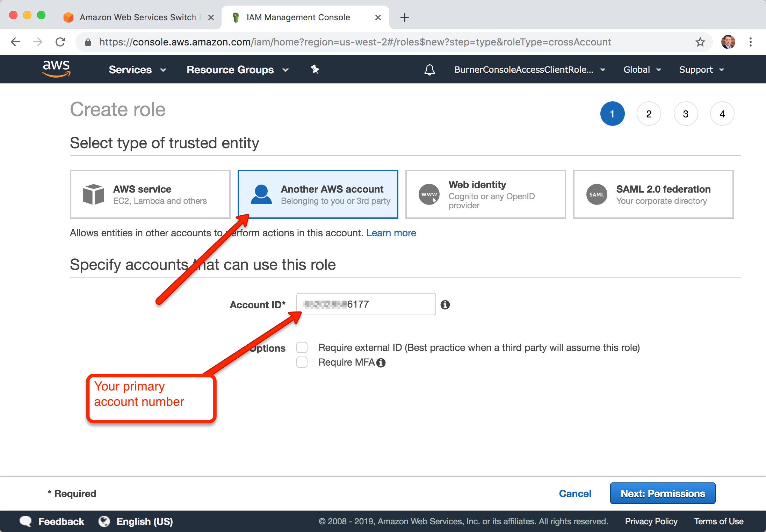Expand the Services dropdown menu
Image resolution: width=766 pixels, height=532 pixels.
(137, 70)
